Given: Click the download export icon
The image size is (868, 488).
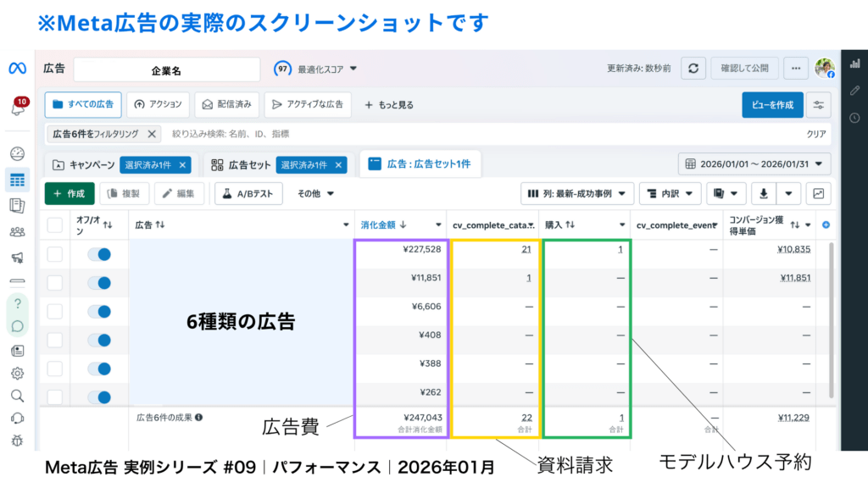Looking at the screenshot, I should [x=764, y=194].
